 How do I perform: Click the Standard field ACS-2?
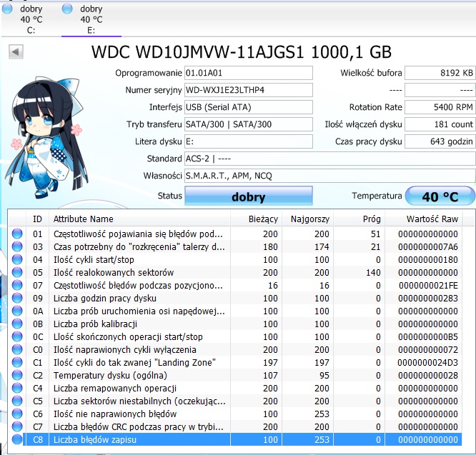point(330,159)
